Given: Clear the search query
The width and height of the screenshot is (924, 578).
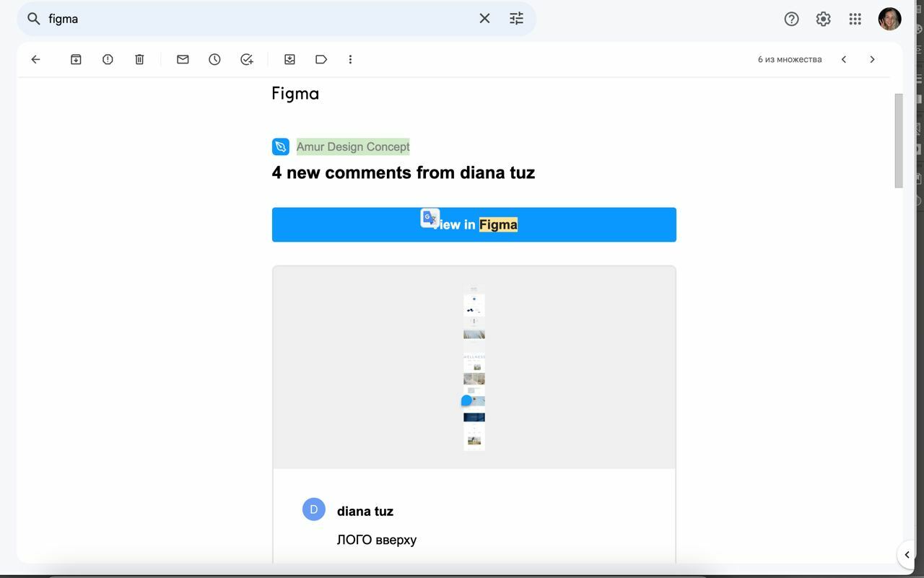Looking at the screenshot, I should pyautogui.click(x=484, y=19).
